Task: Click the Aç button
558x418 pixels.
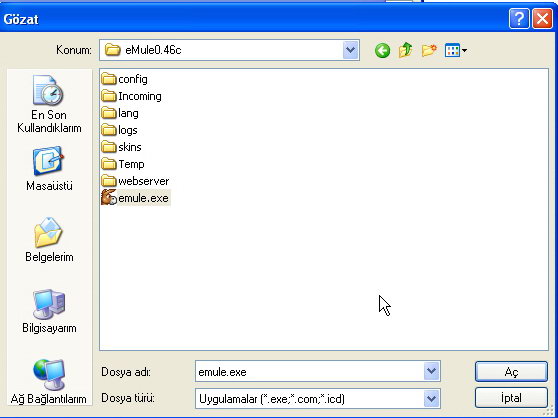Action: click(511, 372)
